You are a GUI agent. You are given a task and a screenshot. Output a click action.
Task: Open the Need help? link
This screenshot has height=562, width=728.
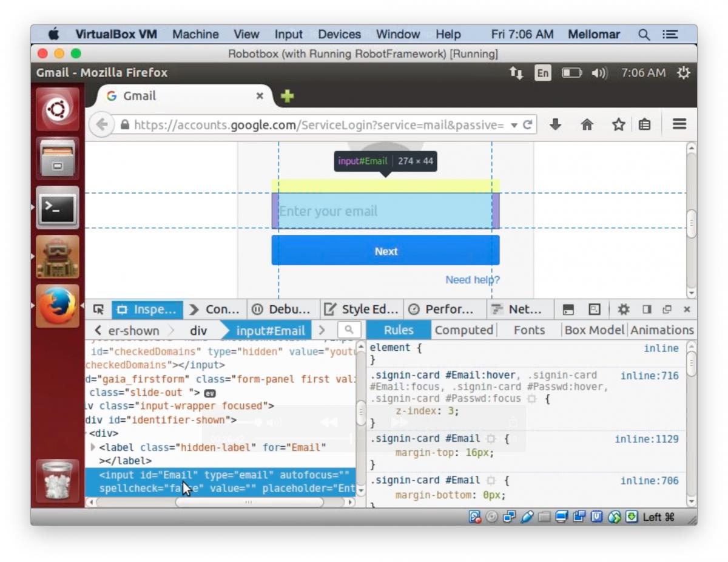pos(473,280)
